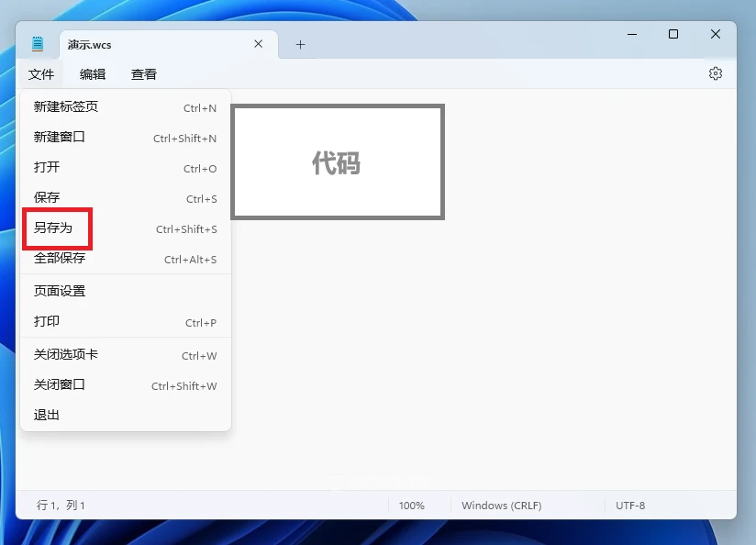Select 退出 to quit Notepad
This screenshot has height=545, width=756.
[126, 416]
